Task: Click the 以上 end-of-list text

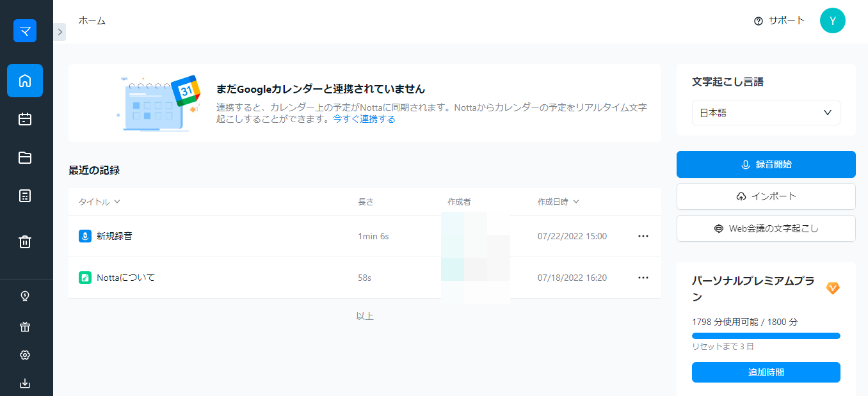Action: [x=365, y=316]
